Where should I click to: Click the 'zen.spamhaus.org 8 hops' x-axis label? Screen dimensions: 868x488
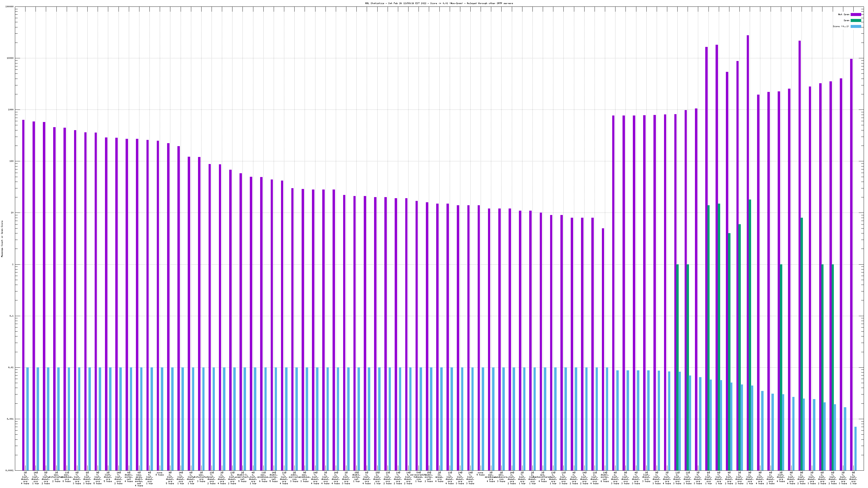pyautogui.click(x=66, y=477)
